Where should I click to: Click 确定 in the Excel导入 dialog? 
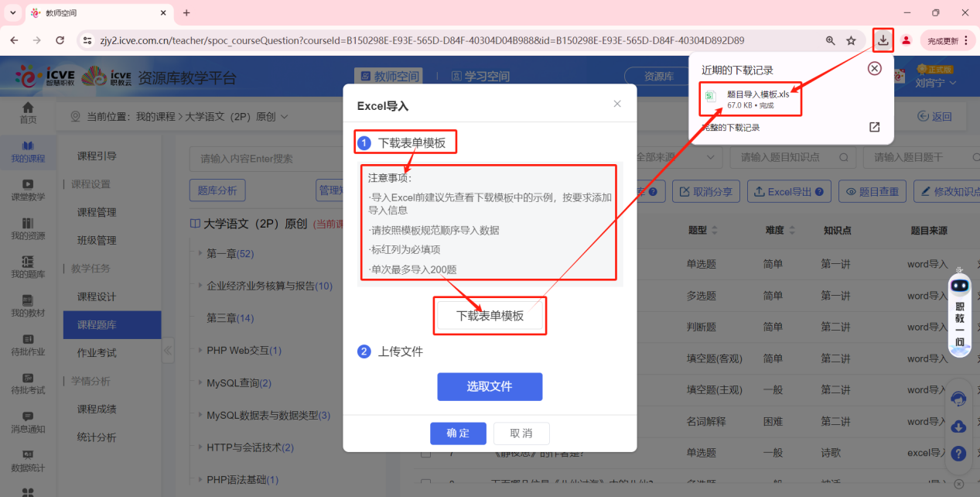tap(458, 434)
